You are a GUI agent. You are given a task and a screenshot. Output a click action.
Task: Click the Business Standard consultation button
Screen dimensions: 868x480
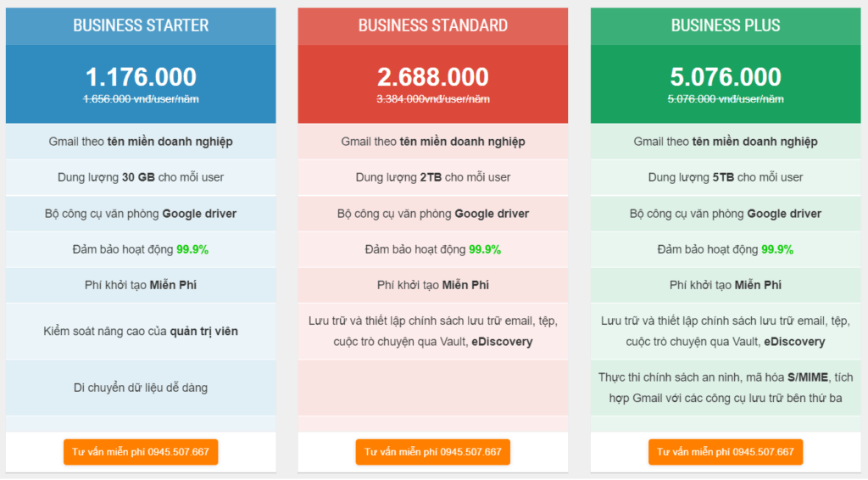tap(433, 452)
